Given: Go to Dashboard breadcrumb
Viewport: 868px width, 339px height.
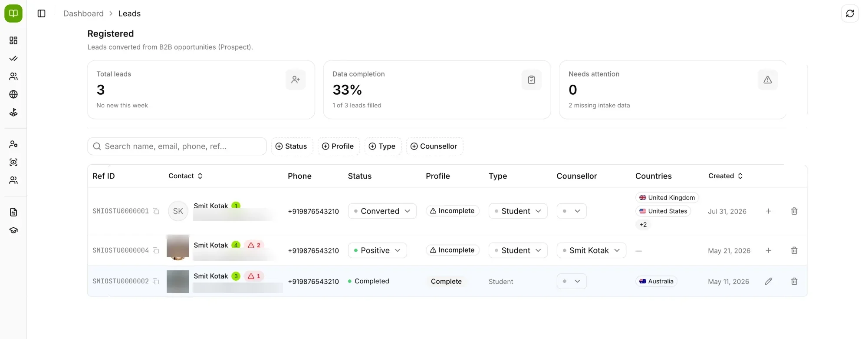Looking at the screenshot, I should coord(83,13).
